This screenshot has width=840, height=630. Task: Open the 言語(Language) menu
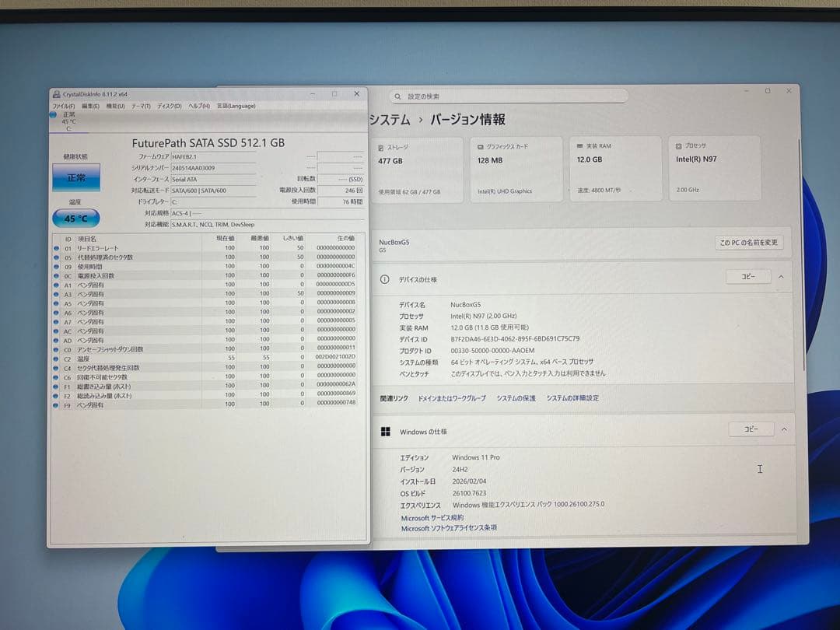[x=236, y=106]
